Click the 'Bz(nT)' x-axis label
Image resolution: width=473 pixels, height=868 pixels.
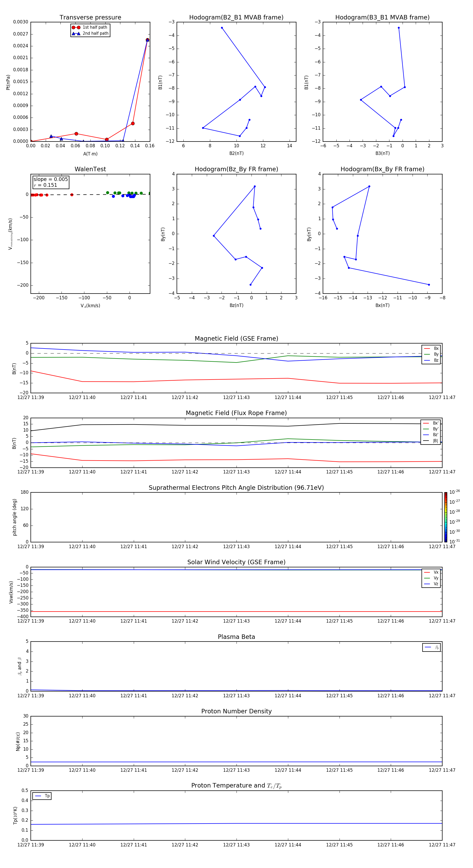(x=236, y=305)
